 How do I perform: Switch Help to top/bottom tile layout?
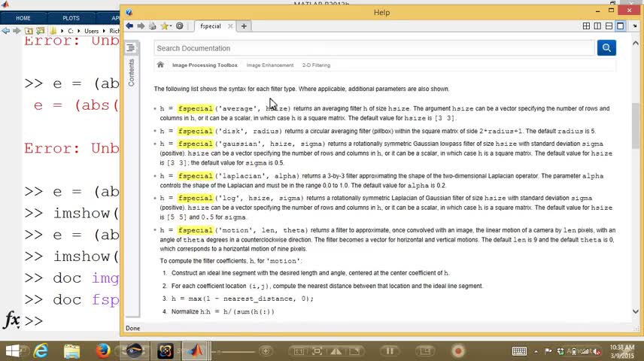(609, 26)
